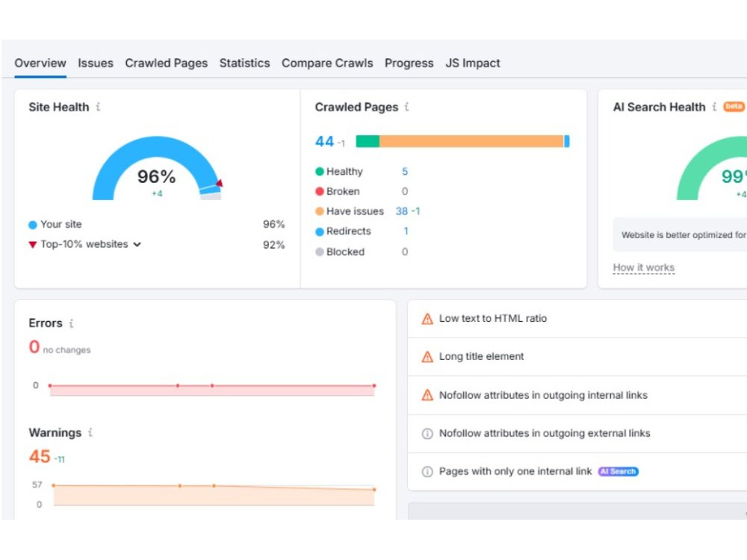The image size is (747, 560).
Task: Switch to the Issues tab
Action: point(96,63)
